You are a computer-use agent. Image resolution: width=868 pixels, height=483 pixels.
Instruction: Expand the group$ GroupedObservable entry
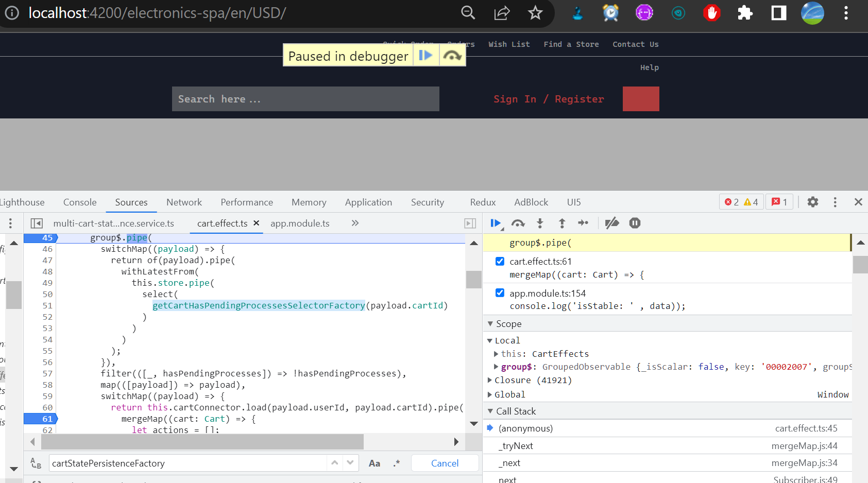pyautogui.click(x=496, y=367)
